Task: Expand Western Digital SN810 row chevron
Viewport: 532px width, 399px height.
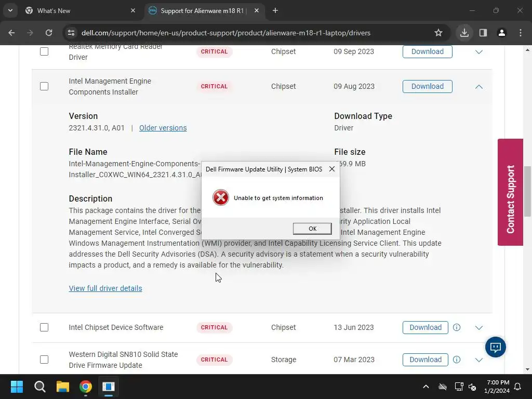Action: point(478,360)
